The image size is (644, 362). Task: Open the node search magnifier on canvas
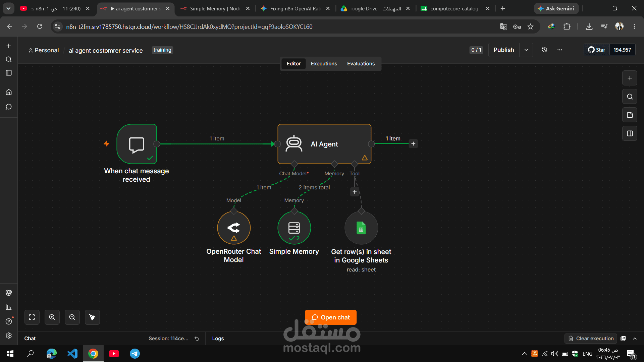point(630,97)
